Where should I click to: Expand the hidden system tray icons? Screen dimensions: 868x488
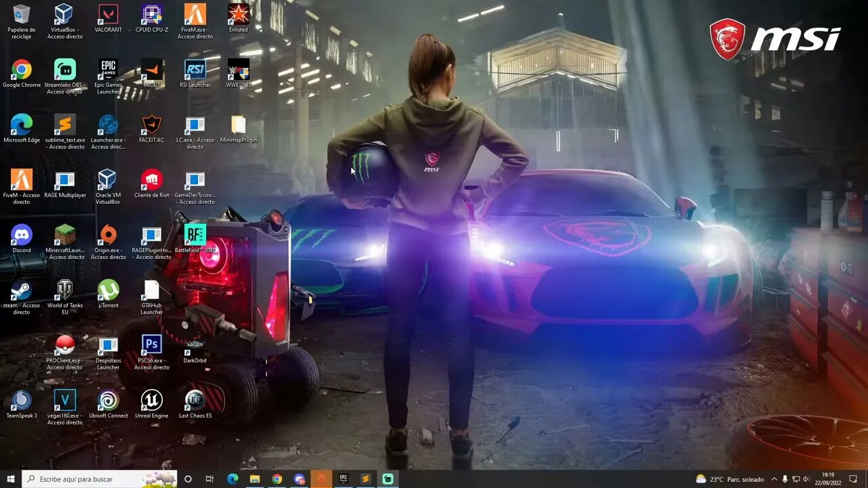point(774,479)
